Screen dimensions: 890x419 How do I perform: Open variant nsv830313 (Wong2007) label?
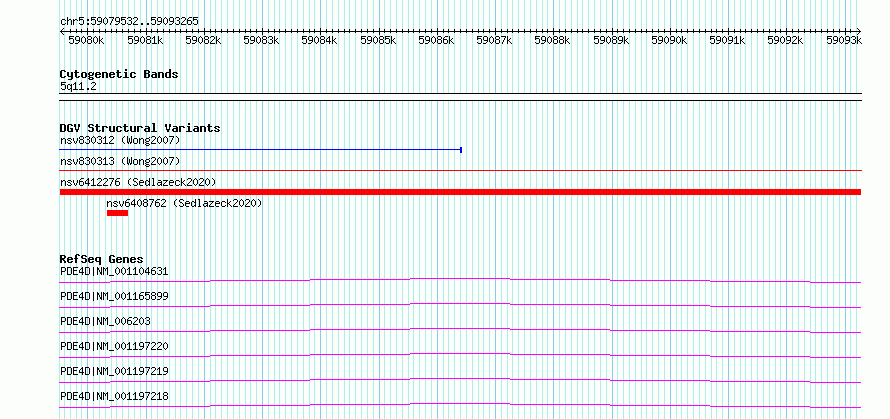click(120, 161)
